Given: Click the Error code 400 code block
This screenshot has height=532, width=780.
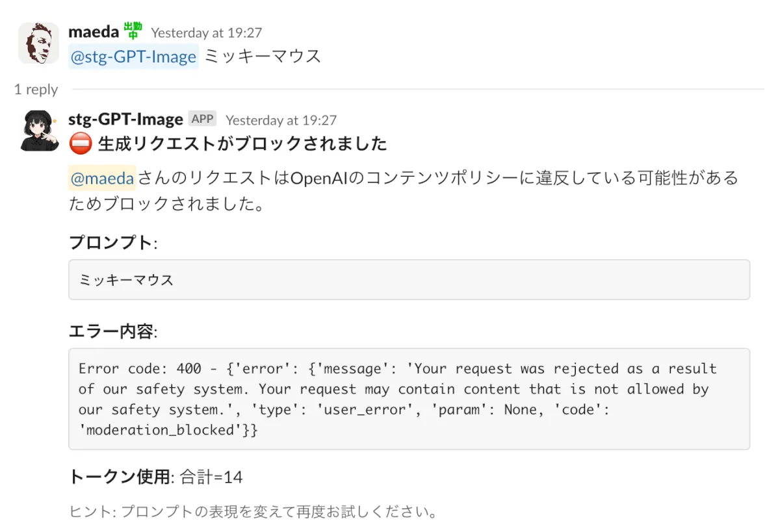Looking at the screenshot, I should 409,399.
